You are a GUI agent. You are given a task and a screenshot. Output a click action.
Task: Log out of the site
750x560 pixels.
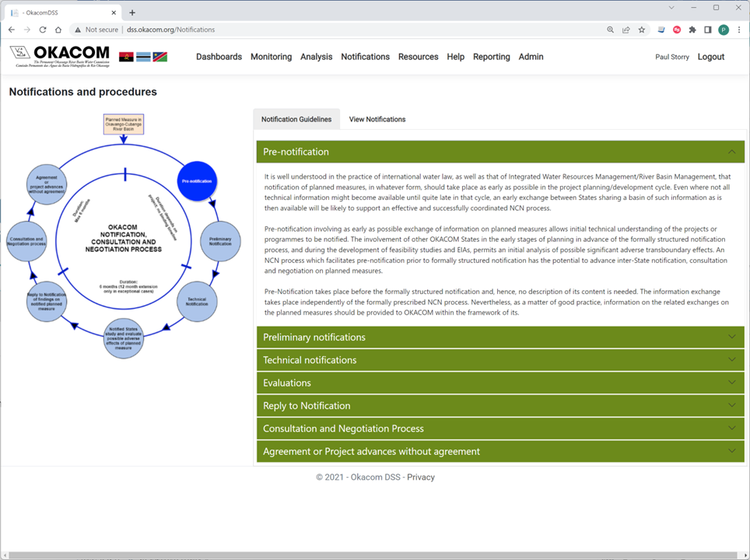pyautogui.click(x=711, y=57)
